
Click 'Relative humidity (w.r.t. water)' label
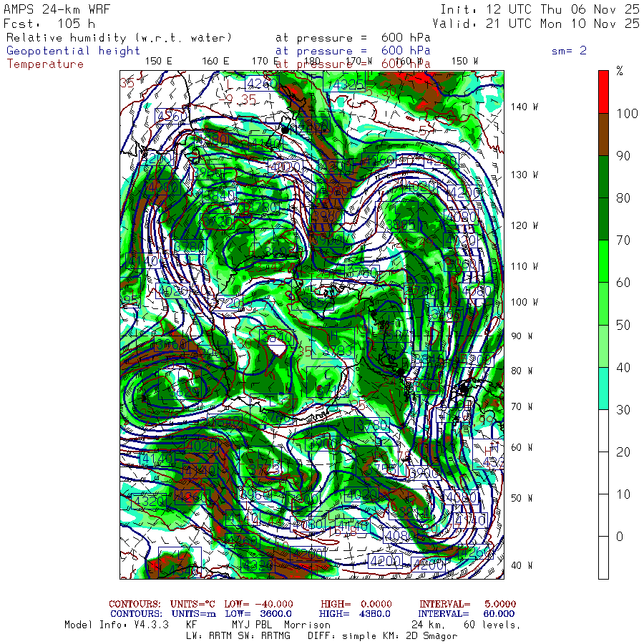click(119, 38)
